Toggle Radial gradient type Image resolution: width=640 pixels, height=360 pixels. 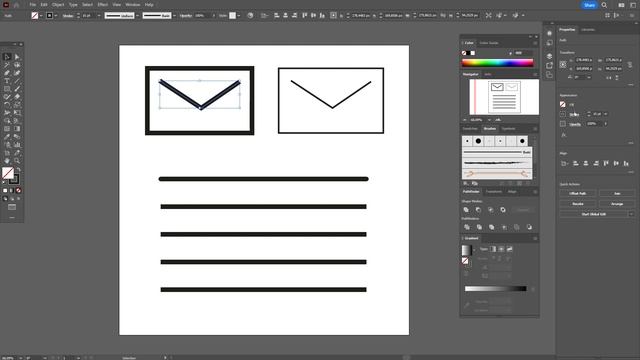(x=501, y=249)
